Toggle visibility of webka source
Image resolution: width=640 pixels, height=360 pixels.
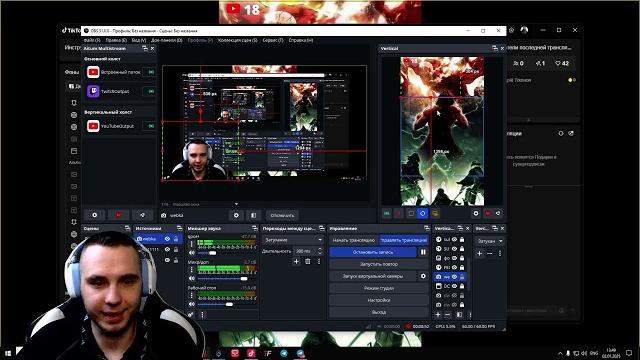[167, 239]
